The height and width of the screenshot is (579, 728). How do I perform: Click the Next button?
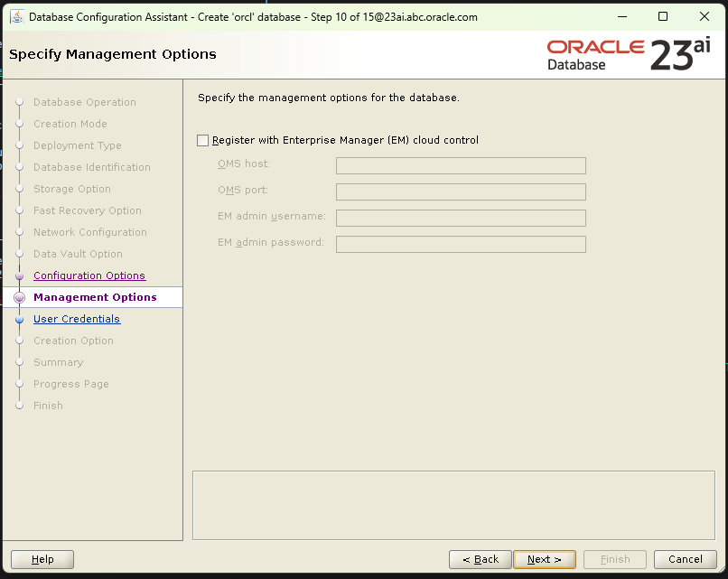(545, 559)
